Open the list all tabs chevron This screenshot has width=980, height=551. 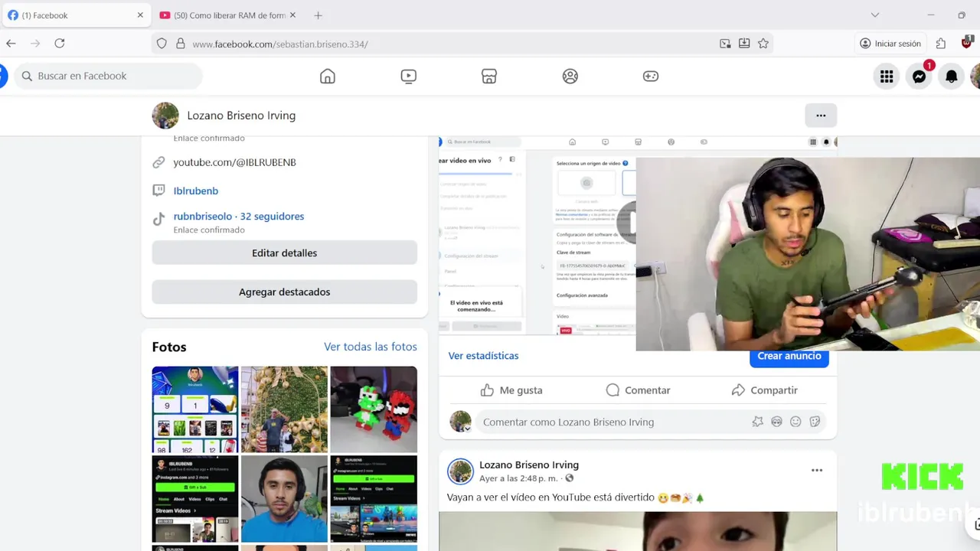click(875, 15)
